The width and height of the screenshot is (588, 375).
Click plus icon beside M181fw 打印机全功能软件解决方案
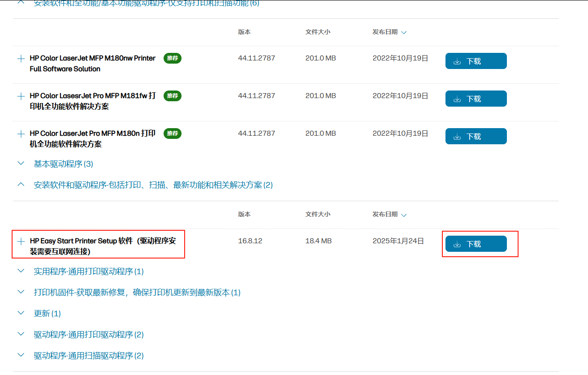point(21,96)
